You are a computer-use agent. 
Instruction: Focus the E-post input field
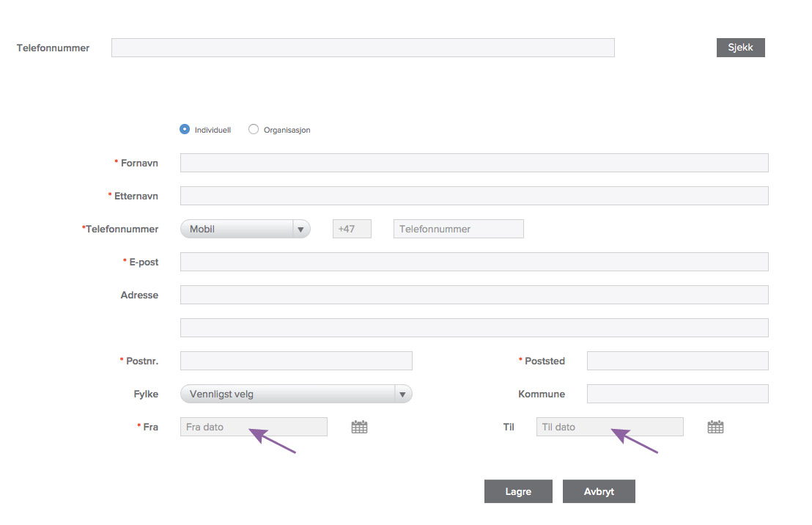coord(474,262)
